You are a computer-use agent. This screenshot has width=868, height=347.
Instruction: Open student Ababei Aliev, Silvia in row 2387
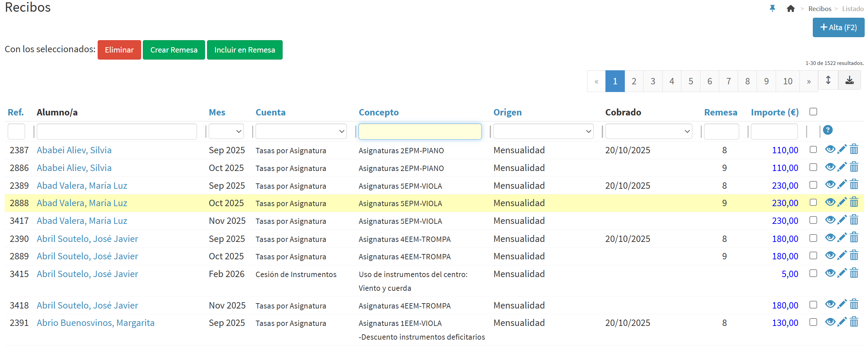[x=74, y=150]
